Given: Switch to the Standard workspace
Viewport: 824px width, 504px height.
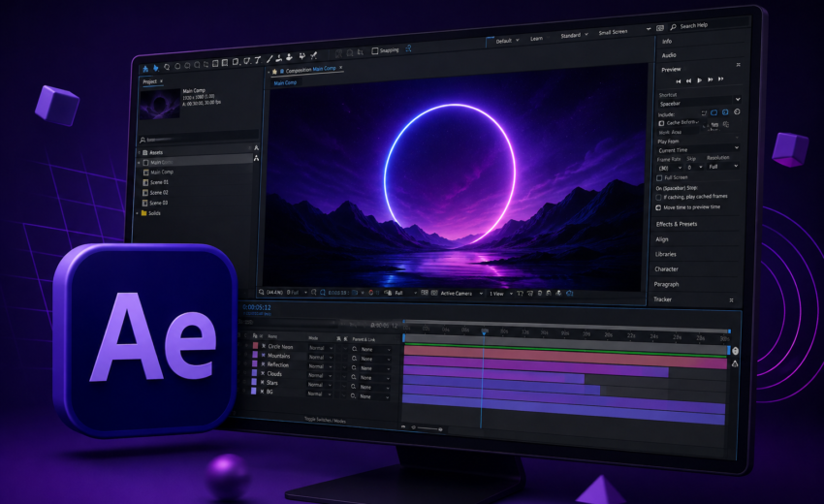Looking at the screenshot, I should click(570, 36).
